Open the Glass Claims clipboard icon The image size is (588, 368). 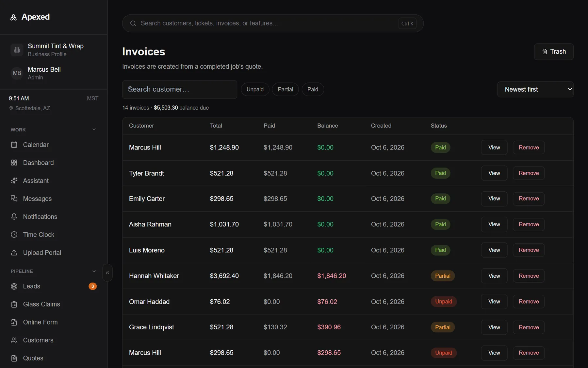coord(14,304)
